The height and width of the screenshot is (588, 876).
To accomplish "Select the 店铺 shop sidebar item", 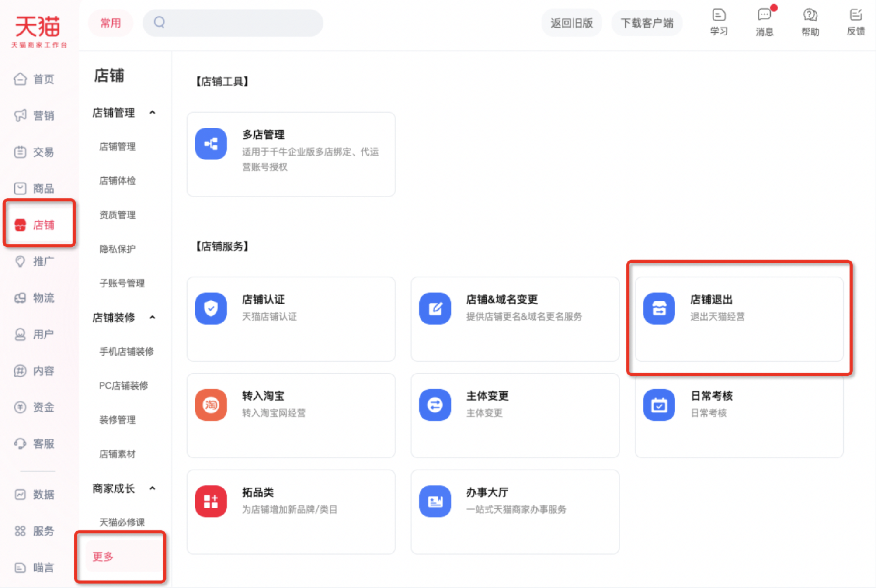I will coord(34,225).
